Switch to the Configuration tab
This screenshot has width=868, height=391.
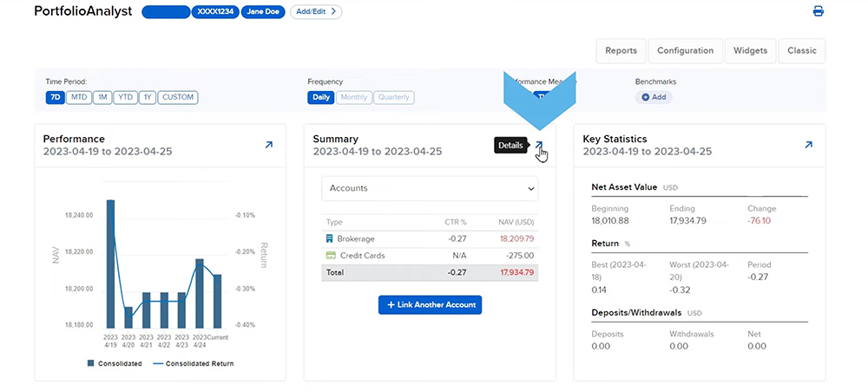(685, 50)
